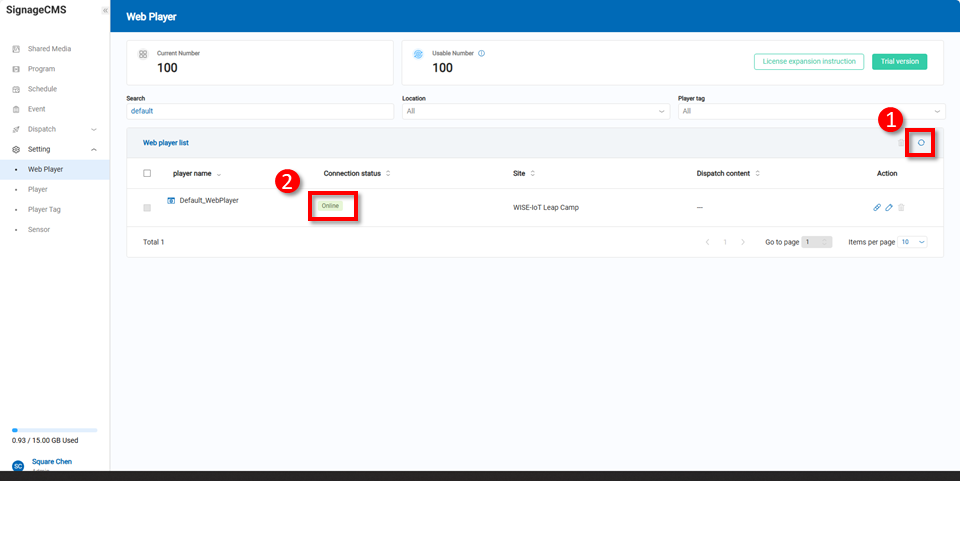Image resolution: width=960 pixels, height=540 pixels.
Task: Open the Location filter dropdown
Action: click(x=535, y=112)
